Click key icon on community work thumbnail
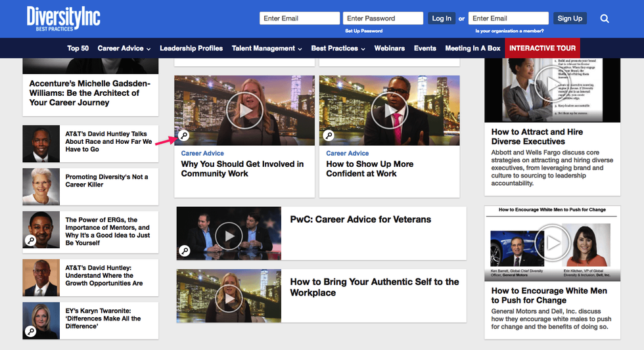Image resolution: width=644 pixels, height=350 pixels. [185, 136]
